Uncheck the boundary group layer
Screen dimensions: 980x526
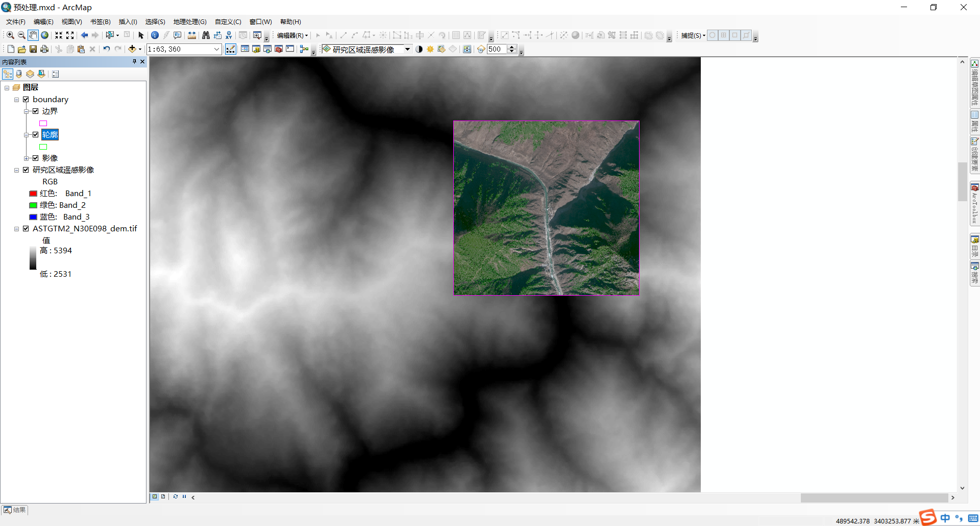point(26,100)
